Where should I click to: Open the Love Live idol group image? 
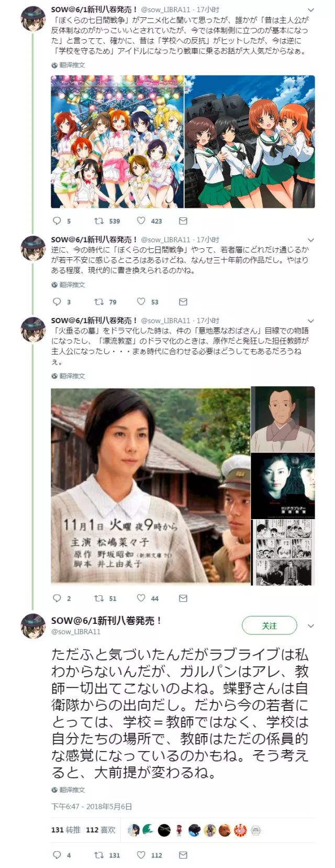coord(117,141)
